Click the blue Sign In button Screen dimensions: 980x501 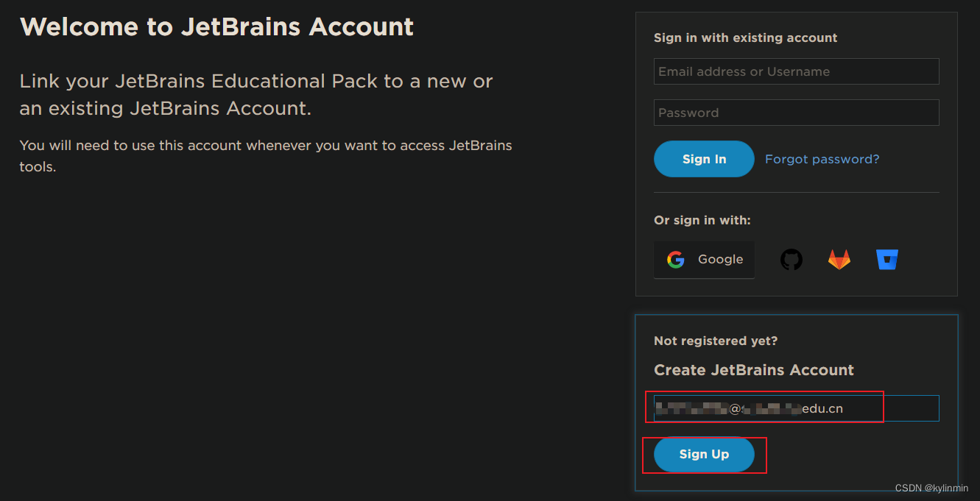click(x=704, y=159)
